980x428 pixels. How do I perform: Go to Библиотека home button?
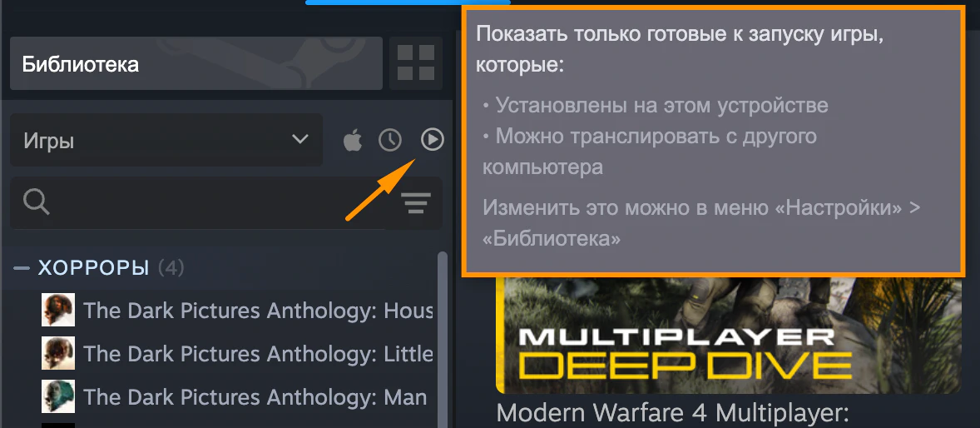coord(196,63)
